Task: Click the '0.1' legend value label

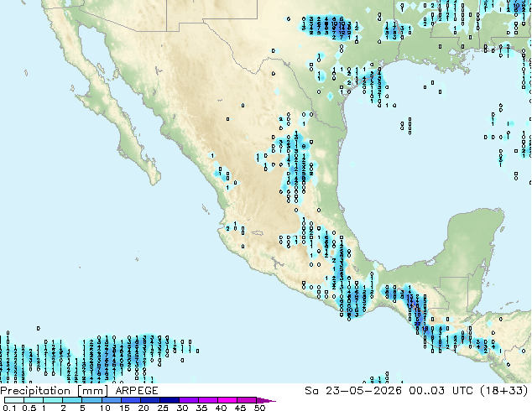Action: (10, 408)
